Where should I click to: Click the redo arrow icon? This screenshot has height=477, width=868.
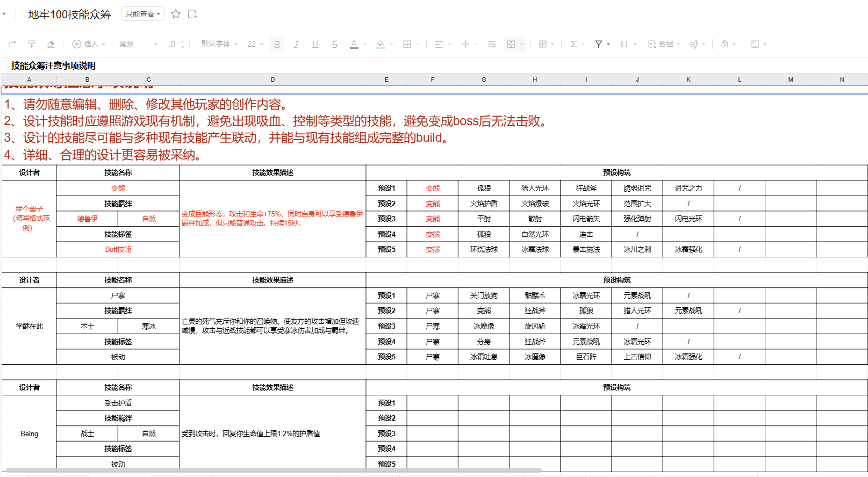pos(12,44)
